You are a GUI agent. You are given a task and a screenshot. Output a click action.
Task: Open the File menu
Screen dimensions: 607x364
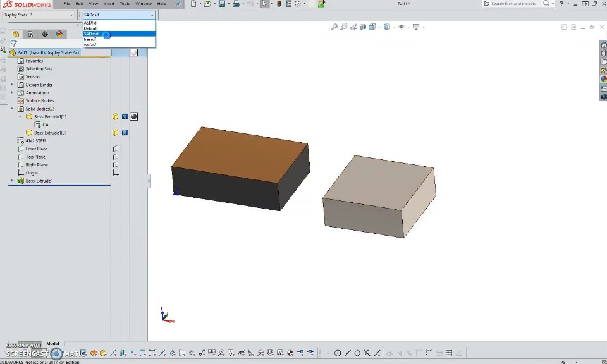click(66, 4)
